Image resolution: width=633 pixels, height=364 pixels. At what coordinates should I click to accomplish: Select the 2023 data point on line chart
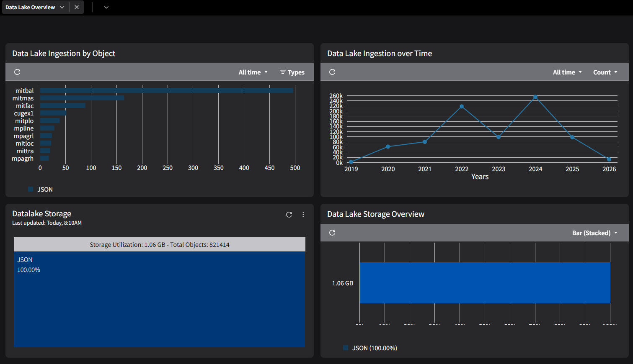(x=499, y=137)
